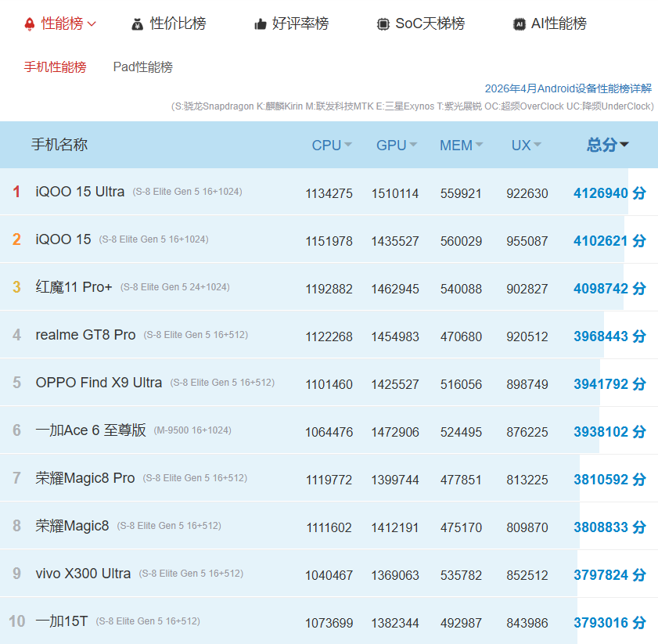Viewport: 658px width, 644px height.
Task: Open the 2026年4月Android设备性能榜详解 link
Action: [x=568, y=88]
